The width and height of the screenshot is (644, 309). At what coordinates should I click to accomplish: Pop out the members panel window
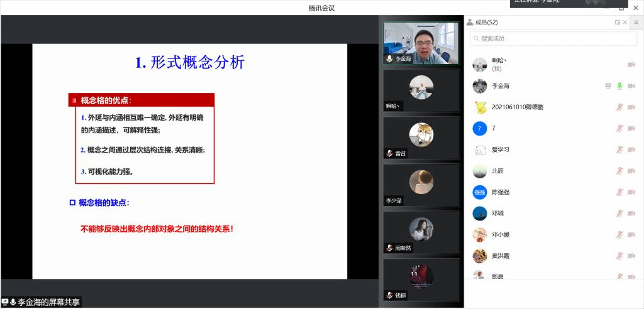pyautogui.click(x=618, y=23)
